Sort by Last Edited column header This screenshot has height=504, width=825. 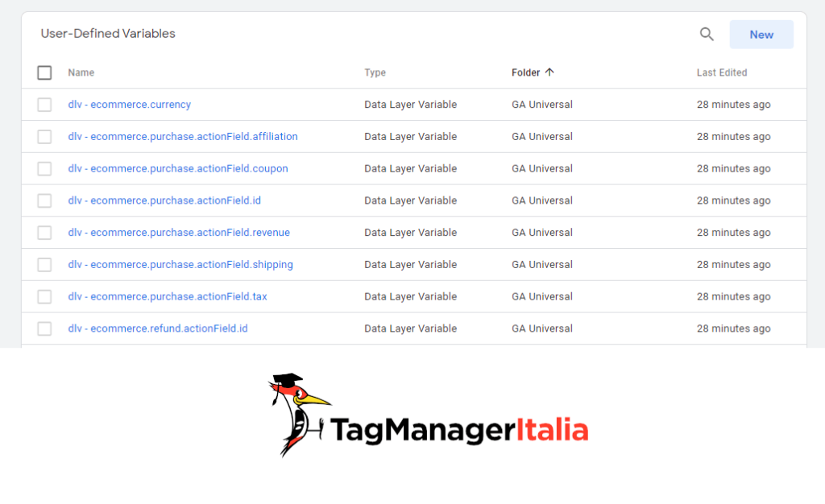pos(722,72)
